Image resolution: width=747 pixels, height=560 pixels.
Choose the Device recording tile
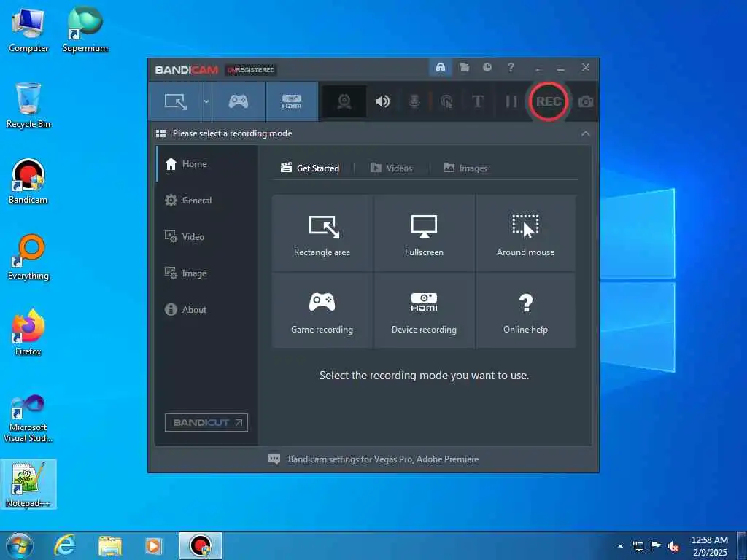(x=424, y=311)
